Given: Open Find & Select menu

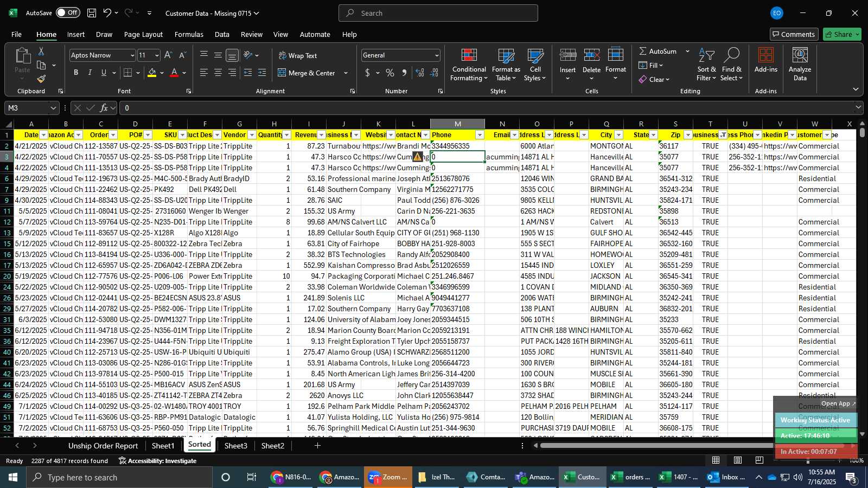Looking at the screenshot, I should (732, 65).
